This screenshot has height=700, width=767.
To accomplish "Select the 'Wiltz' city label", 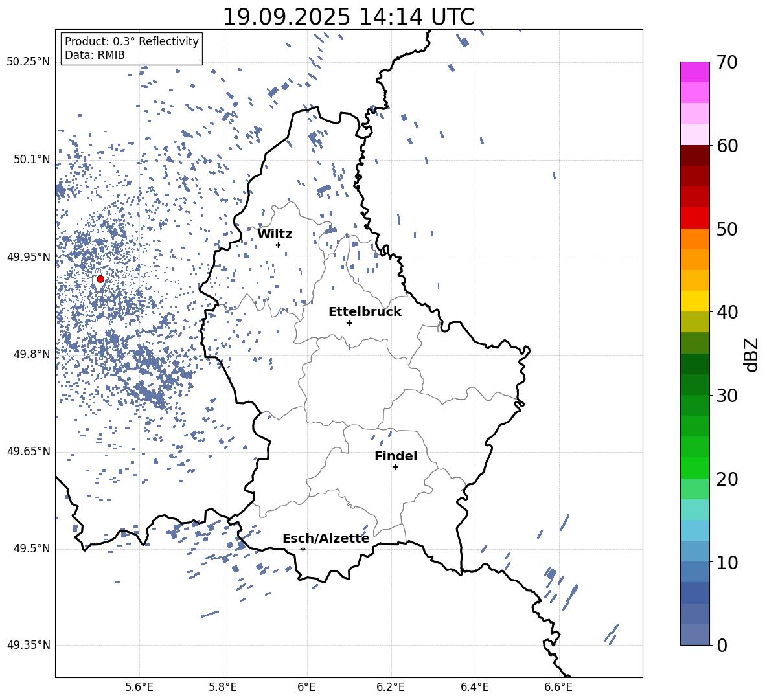I will [x=275, y=234].
